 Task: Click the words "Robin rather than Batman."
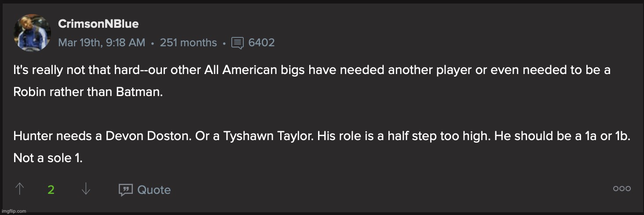(x=88, y=93)
